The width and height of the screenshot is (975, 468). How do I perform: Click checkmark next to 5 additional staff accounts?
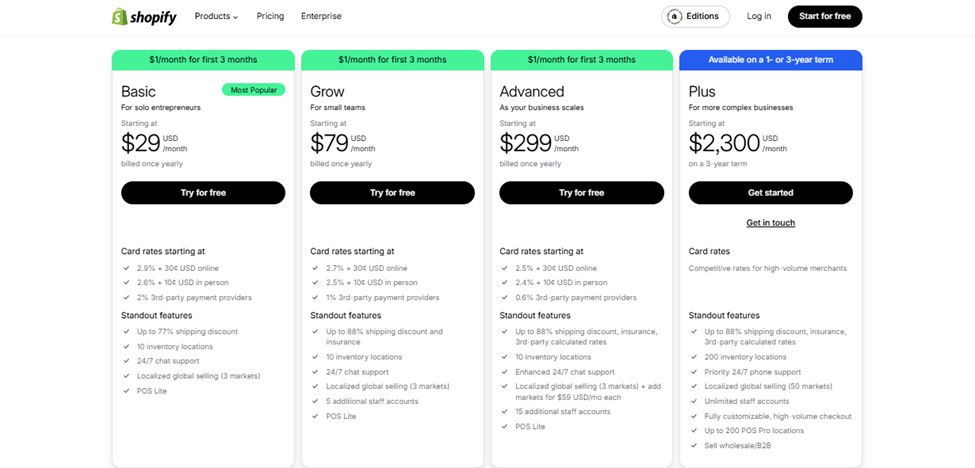click(315, 401)
